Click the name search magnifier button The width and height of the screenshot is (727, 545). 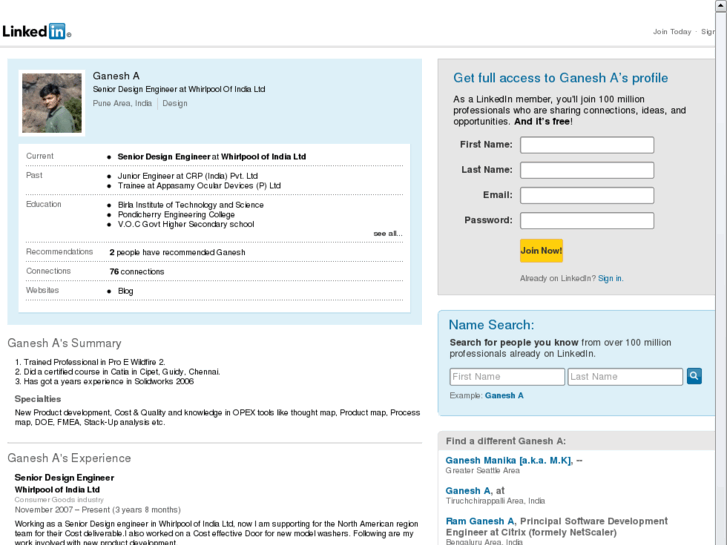click(694, 376)
